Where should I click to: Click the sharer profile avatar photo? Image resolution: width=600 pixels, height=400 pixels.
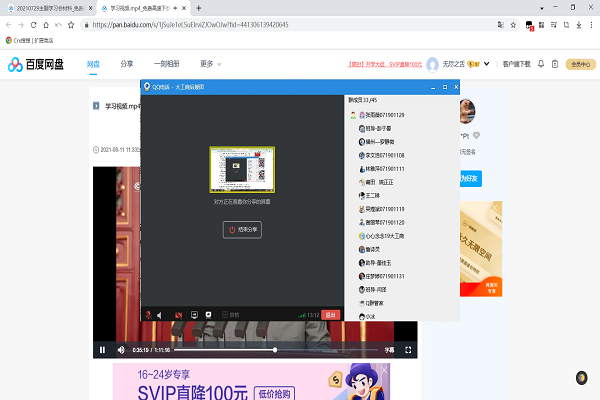[x=467, y=111]
